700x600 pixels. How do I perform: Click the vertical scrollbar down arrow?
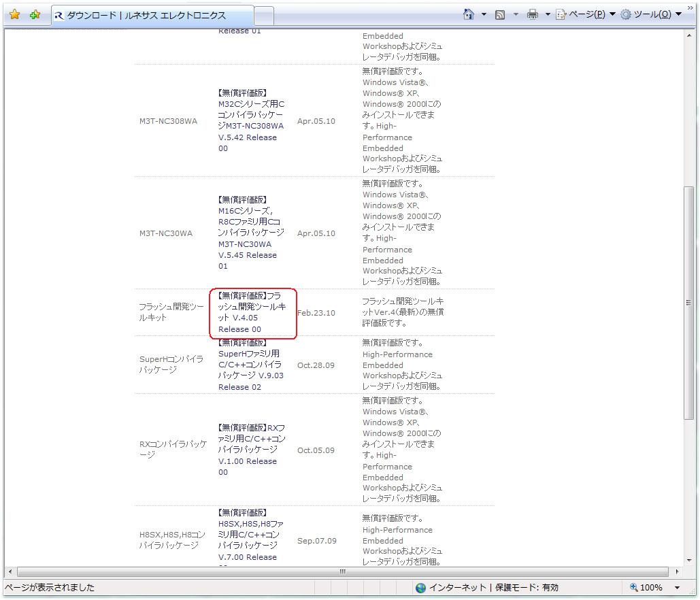(x=688, y=559)
